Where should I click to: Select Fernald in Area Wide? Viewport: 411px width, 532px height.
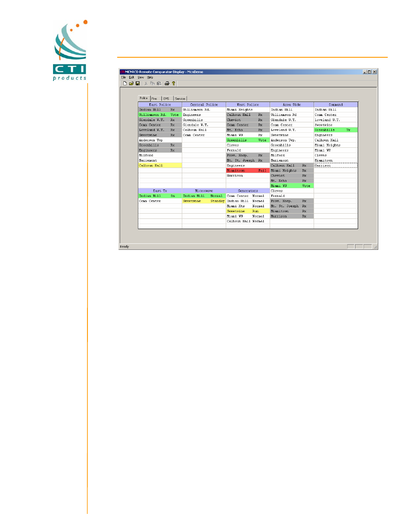click(x=292, y=196)
